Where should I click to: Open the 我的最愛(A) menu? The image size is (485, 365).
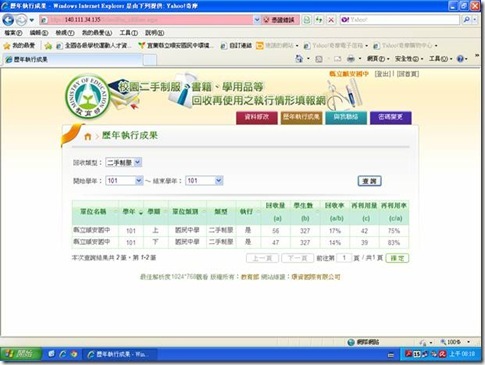97,33
